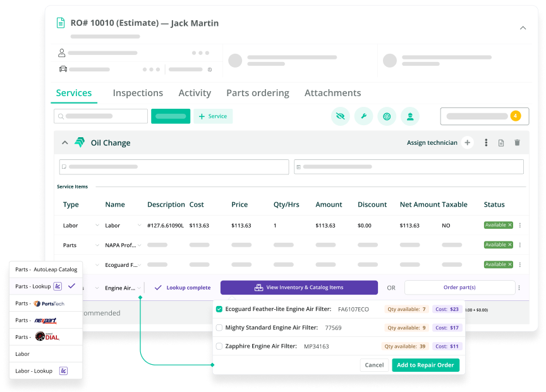Open the document icon on Oil Change header
Viewport: 546px width, 392px height.
(x=501, y=143)
